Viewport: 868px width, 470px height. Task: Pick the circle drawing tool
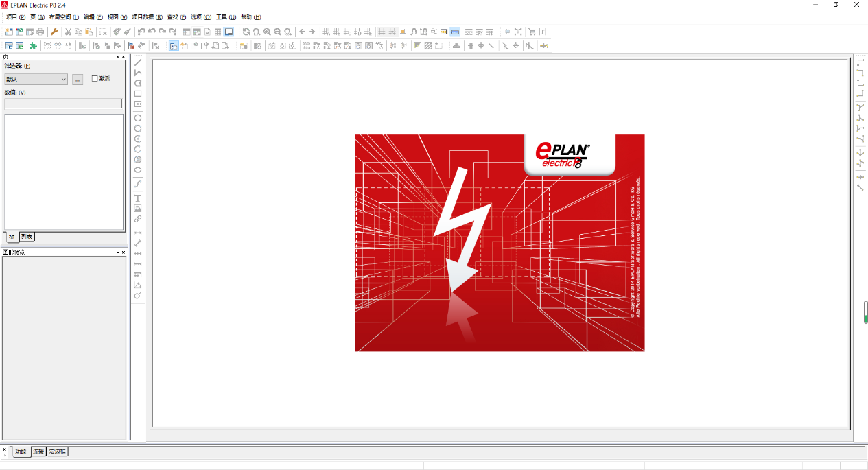pyautogui.click(x=138, y=118)
